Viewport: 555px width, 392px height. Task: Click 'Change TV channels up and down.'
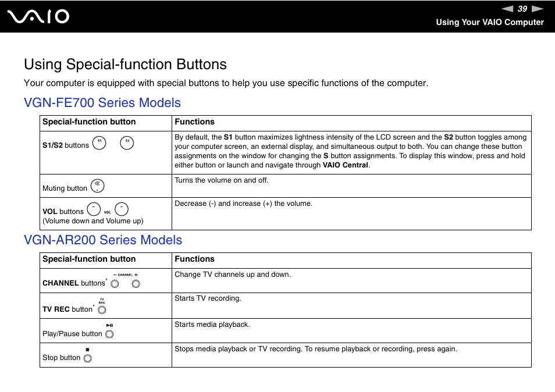(x=233, y=275)
